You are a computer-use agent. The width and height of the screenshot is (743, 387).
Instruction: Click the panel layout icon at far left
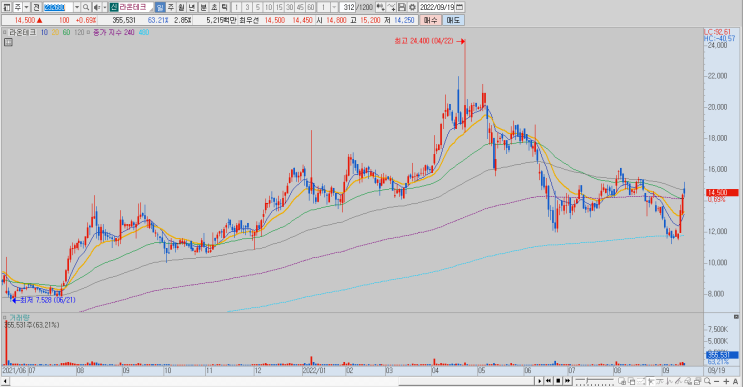[6, 7]
